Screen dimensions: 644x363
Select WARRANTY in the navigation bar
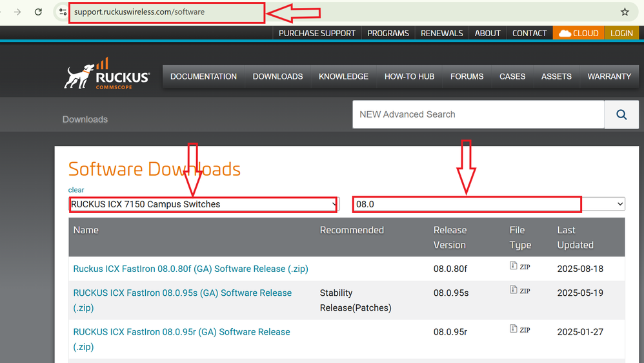click(609, 76)
